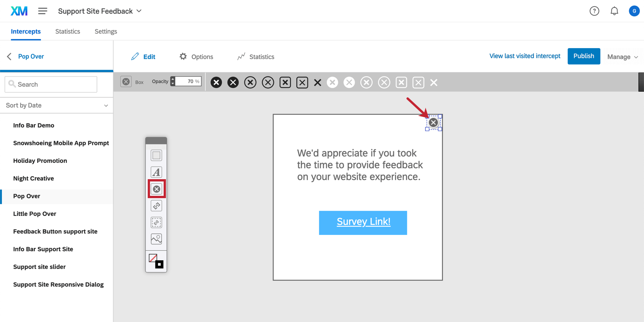Click the tool palette drag handle
644x322 pixels.
(156, 141)
